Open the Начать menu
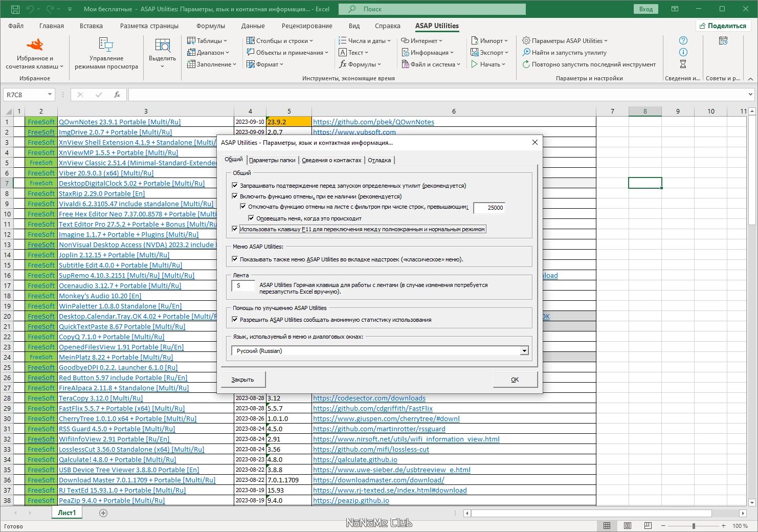 pos(488,64)
